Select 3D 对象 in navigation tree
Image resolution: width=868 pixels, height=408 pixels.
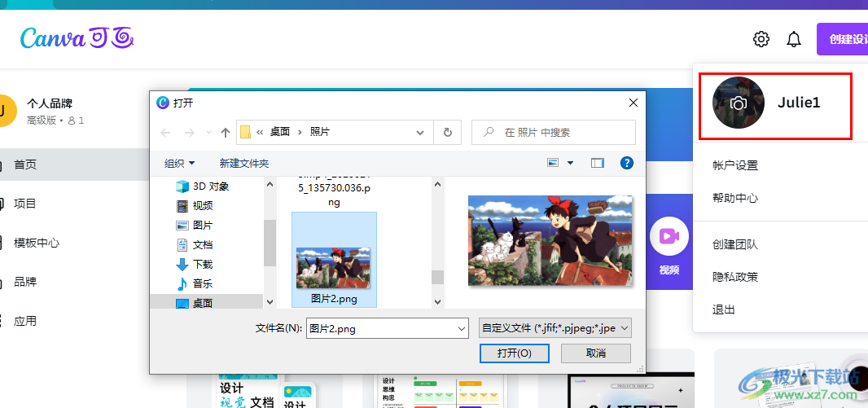tap(210, 186)
